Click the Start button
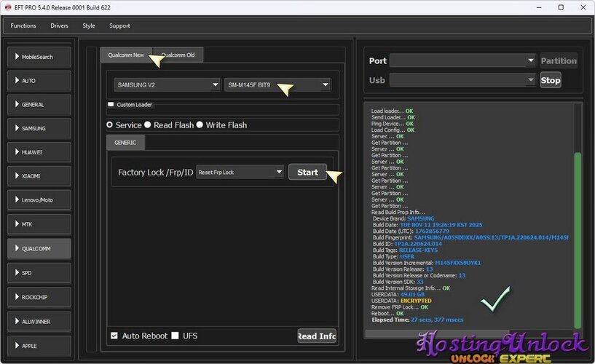 tap(307, 172)
